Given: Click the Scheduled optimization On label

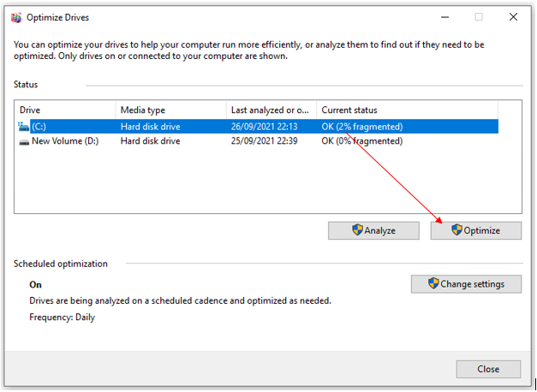Looking at the screenshot, I should click(x=36, y=285).
